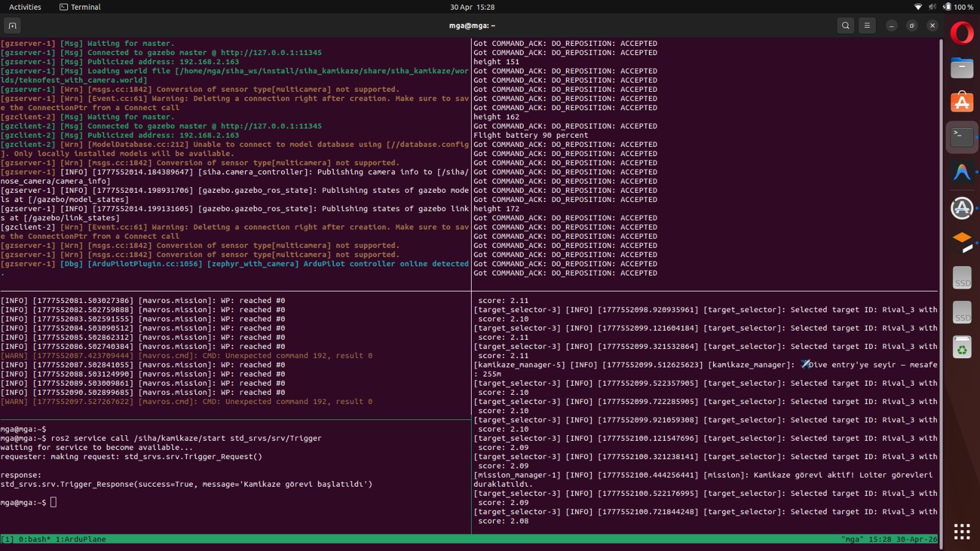Open the Software Updater dock icon
The height and width of the screenshot is (551, 980).
point(962,208)
